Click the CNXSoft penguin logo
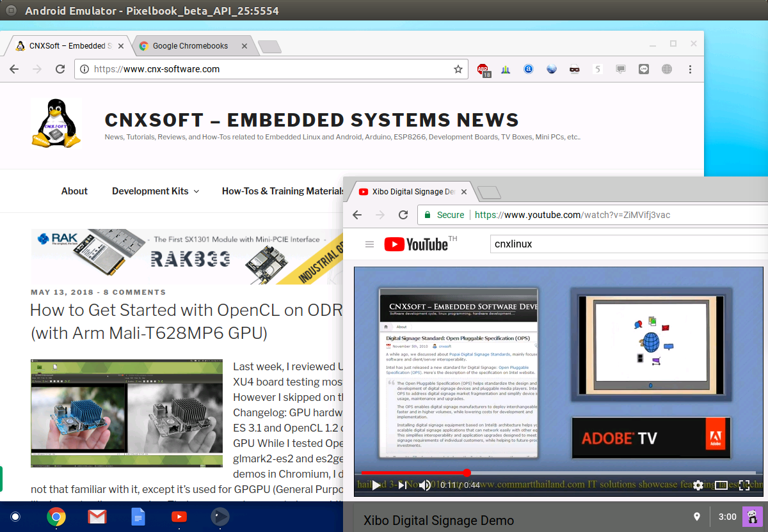768x532 pixels. click(56, 123)
